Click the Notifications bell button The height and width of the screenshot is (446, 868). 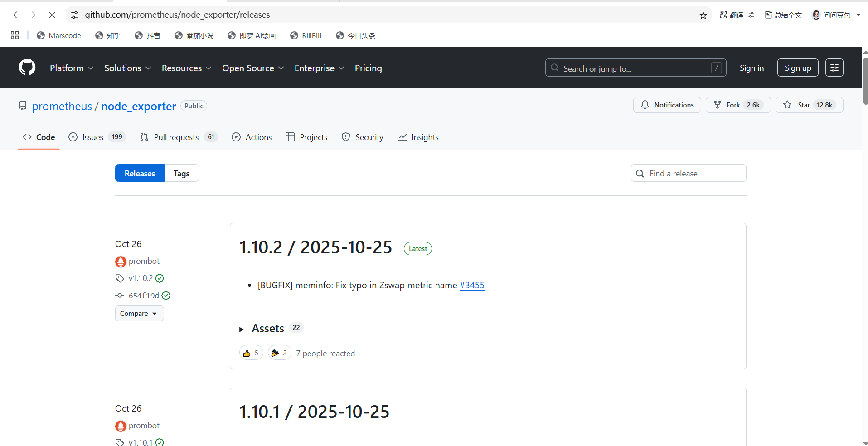[x=667, y=105]
